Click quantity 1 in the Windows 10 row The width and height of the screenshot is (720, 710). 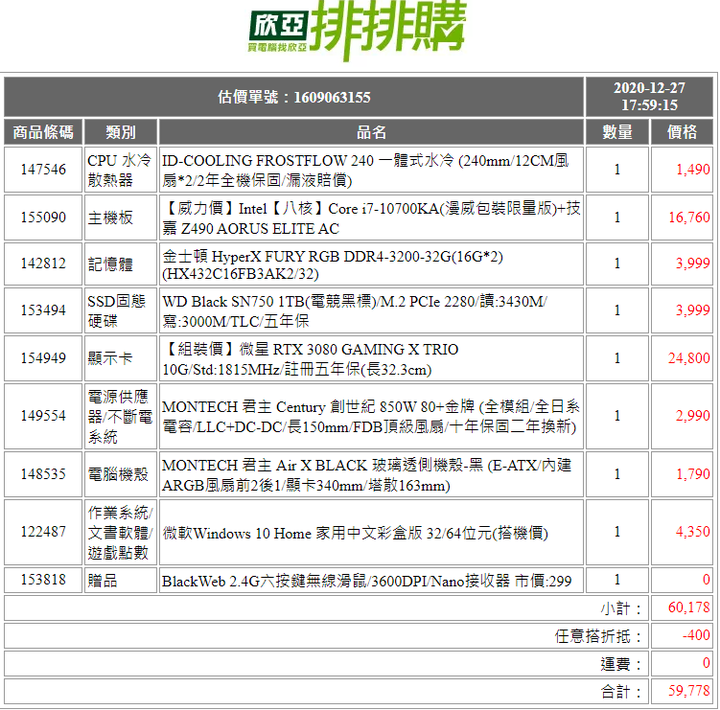click(x=617, y=532)
